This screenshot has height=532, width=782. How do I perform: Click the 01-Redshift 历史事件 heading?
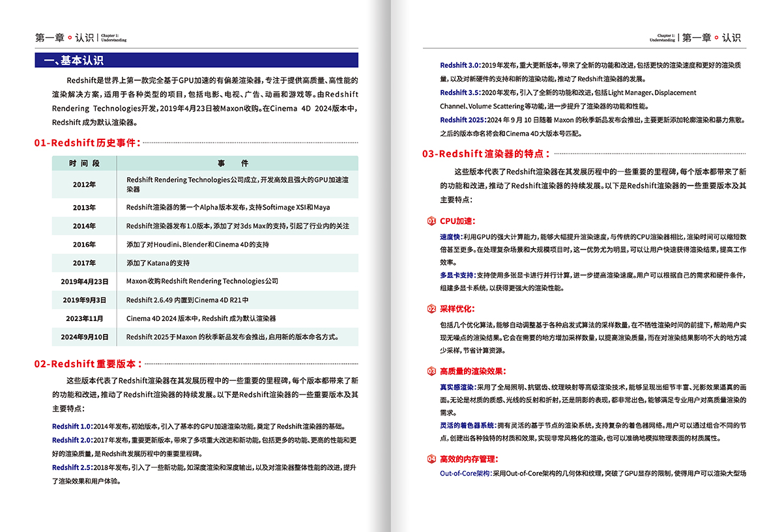pyautogui.click(x=87, y=143)
